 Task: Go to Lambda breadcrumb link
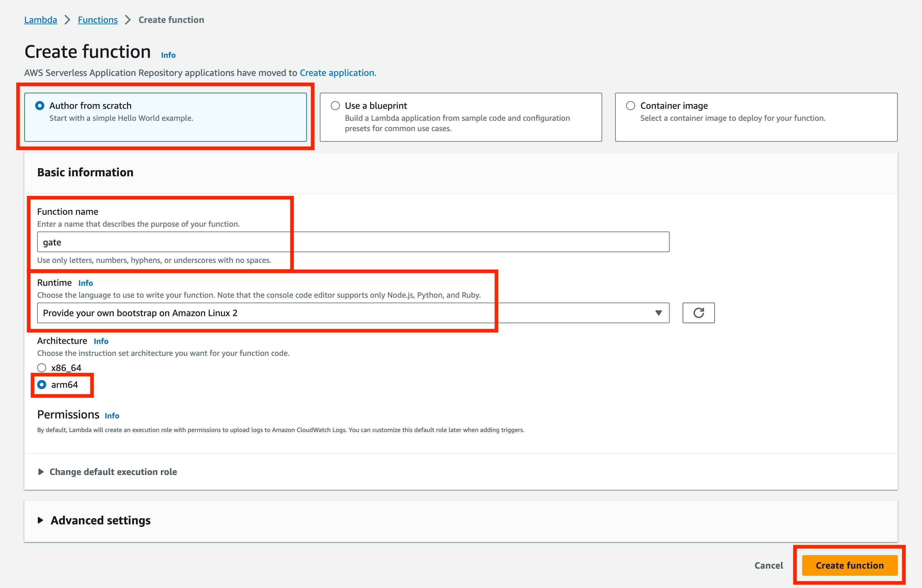coord(41,19)
